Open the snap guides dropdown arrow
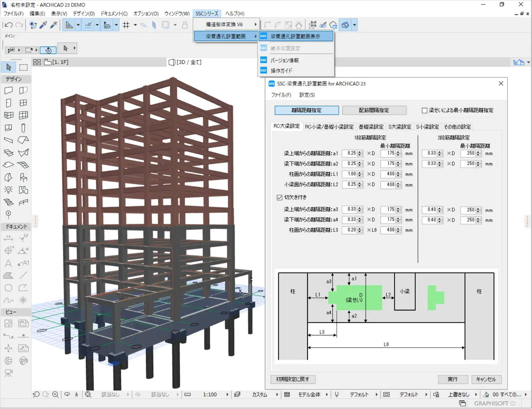This screenshot has width=532, height=409. click(97, 25)
